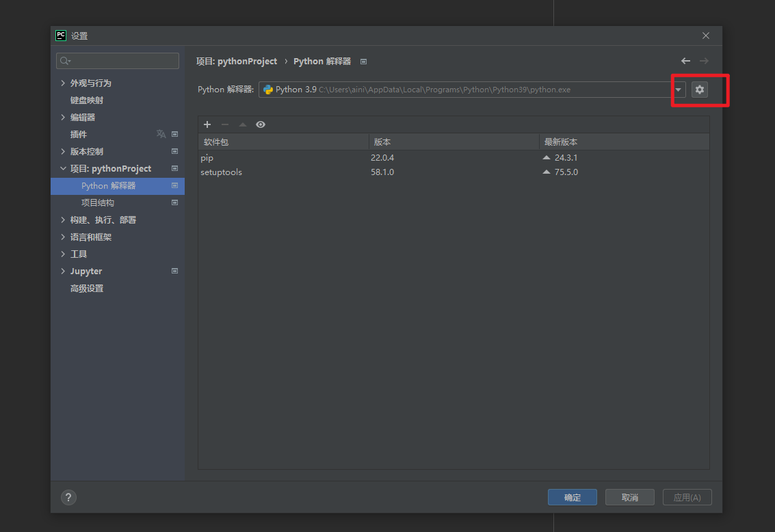Image resolution: width=775 pixels, height=532 pixels.
Task: Expand 工具 section
Action: point(63,254)
